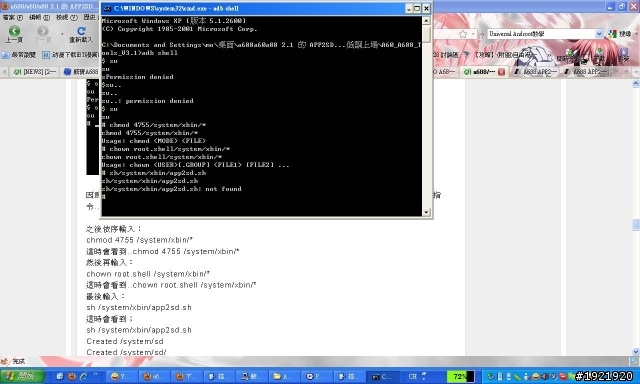This screenshot has width=640, height=384.
Task: Open the history dropdown beside the forward button
Action: (62, 34)
